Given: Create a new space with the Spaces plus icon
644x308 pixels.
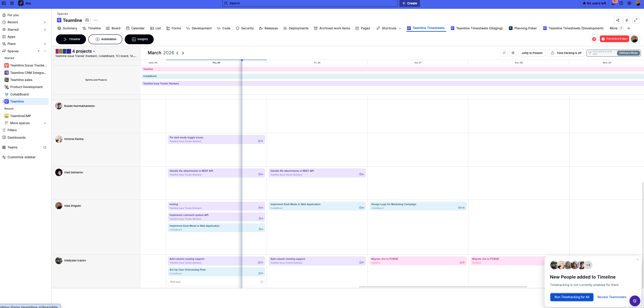Looking at the screenshot, I should pyautogui.click(x=39, y=51).
